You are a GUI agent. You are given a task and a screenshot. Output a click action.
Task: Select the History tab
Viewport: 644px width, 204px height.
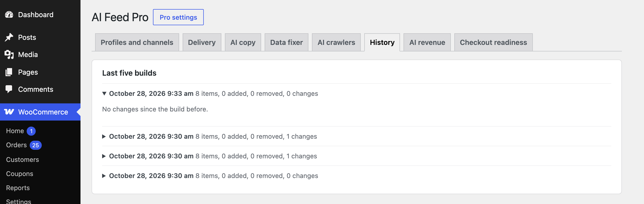point(382,42)
